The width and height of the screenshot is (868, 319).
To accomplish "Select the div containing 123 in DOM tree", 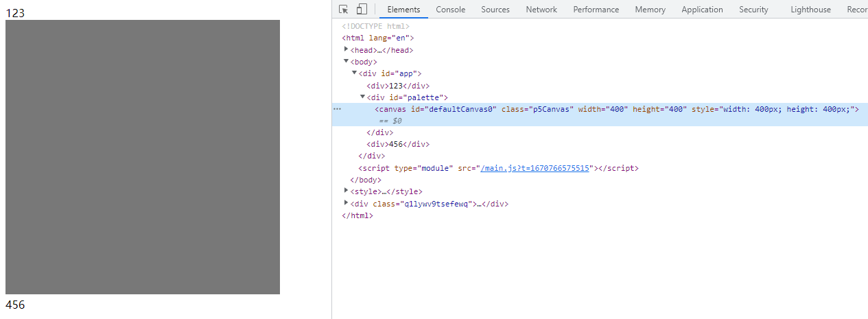I will tap(397, 86).
